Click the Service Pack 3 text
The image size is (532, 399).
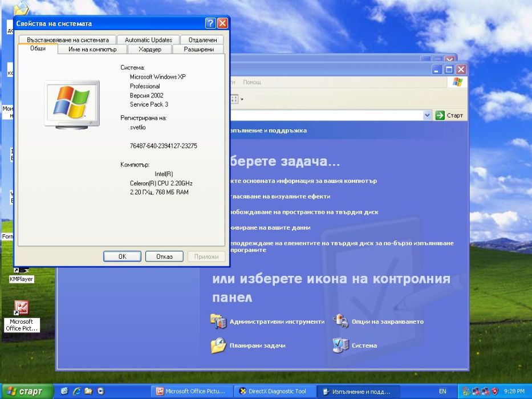point(149,104)
